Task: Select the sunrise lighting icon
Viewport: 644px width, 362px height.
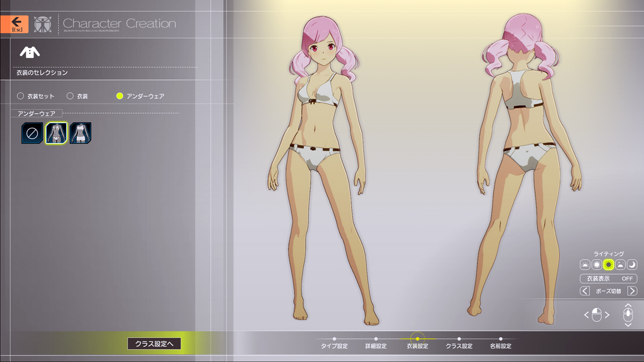Action: tap(585, 264)
